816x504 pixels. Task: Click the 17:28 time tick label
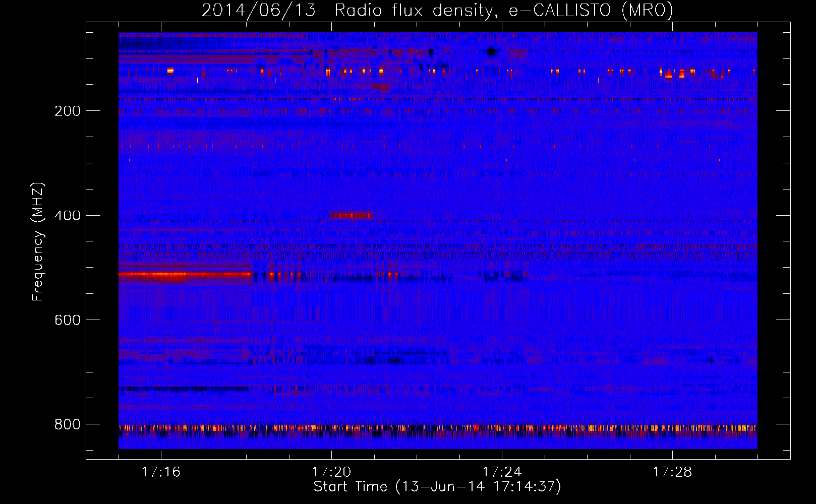coord(672,472)
